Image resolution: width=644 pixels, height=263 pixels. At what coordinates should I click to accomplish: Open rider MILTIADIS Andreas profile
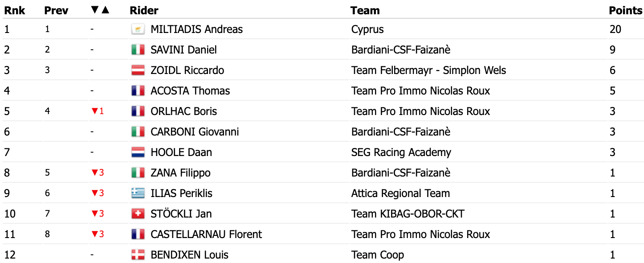[197, 29]
